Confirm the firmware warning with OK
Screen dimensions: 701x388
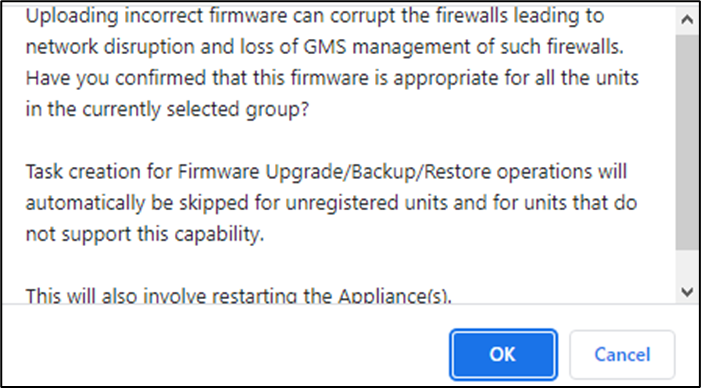pos(503,354)
